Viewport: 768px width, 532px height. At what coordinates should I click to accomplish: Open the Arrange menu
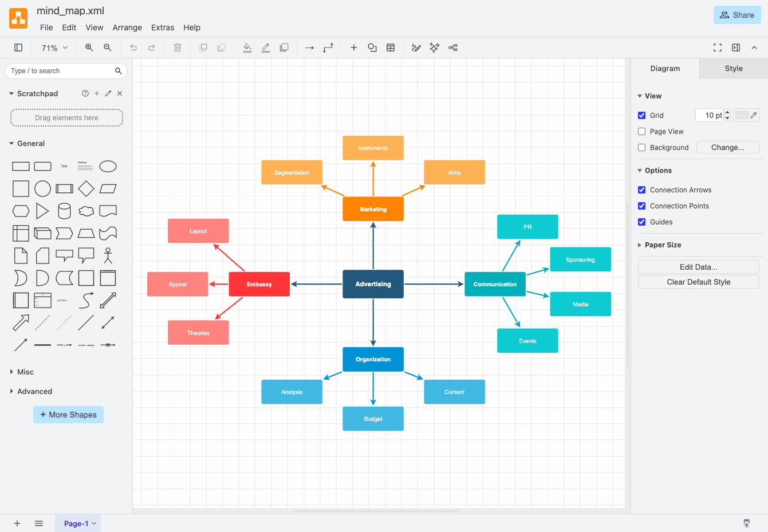pyautogui.click(x=127, y=27)
